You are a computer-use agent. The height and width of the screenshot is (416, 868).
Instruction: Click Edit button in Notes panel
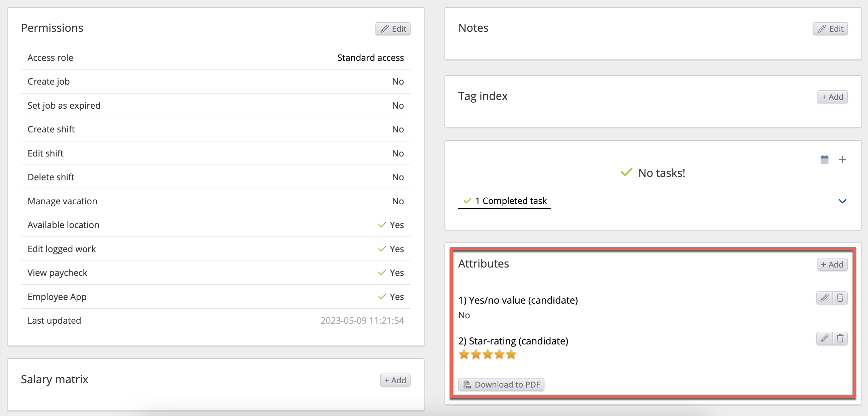click(830, 29)
